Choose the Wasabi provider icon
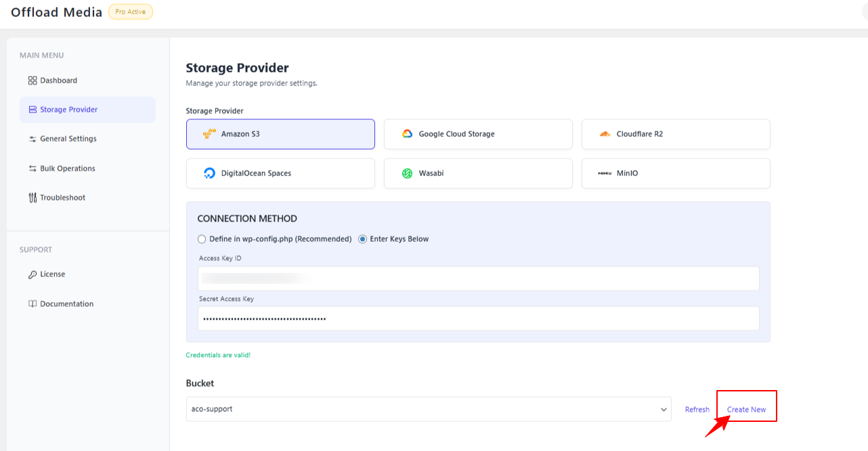The image size is (868, 451). click(408, 173)
